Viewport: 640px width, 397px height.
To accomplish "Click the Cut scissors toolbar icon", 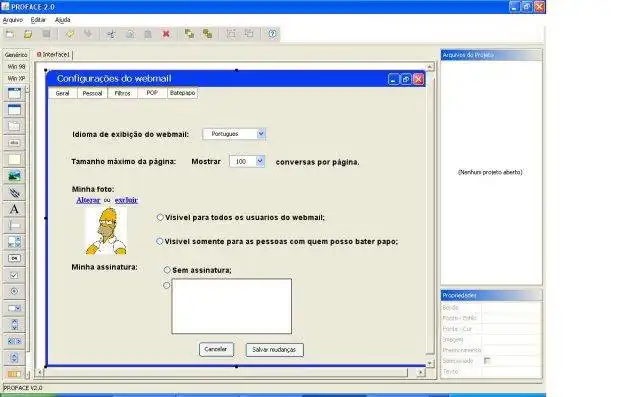I will tap(111, 34).
